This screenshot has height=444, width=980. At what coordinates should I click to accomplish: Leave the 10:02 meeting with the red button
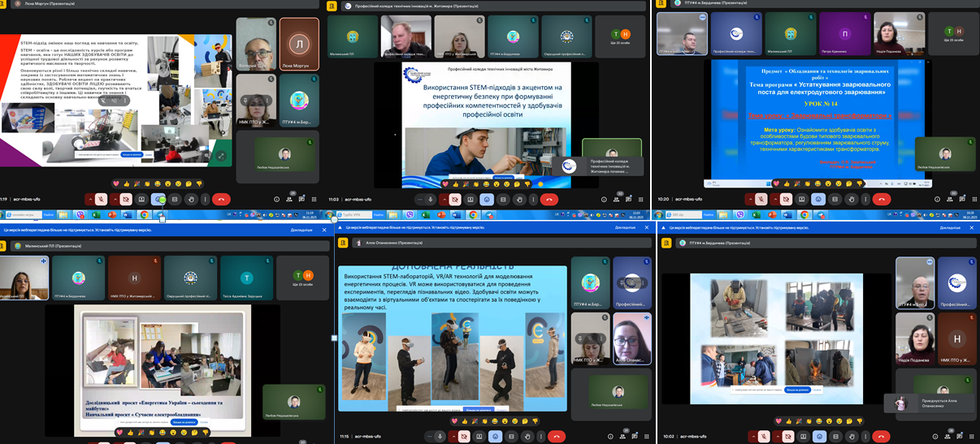coord(882,436)
